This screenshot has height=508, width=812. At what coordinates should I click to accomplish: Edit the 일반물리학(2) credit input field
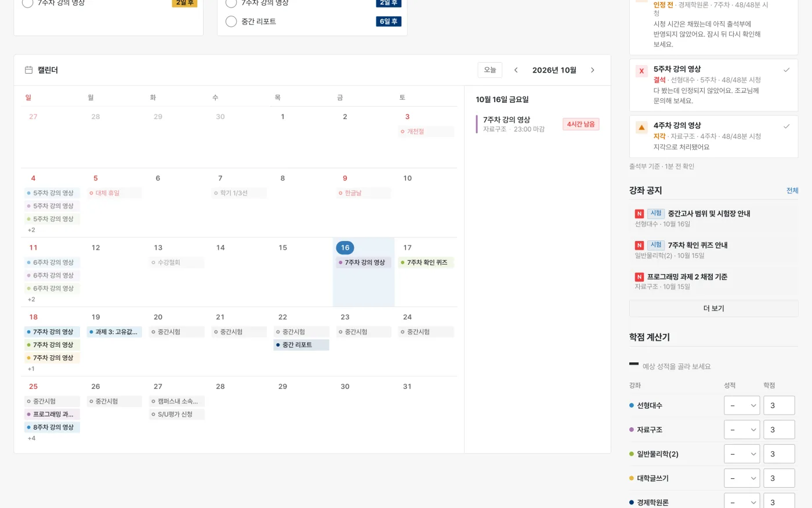tap(779, 454)
